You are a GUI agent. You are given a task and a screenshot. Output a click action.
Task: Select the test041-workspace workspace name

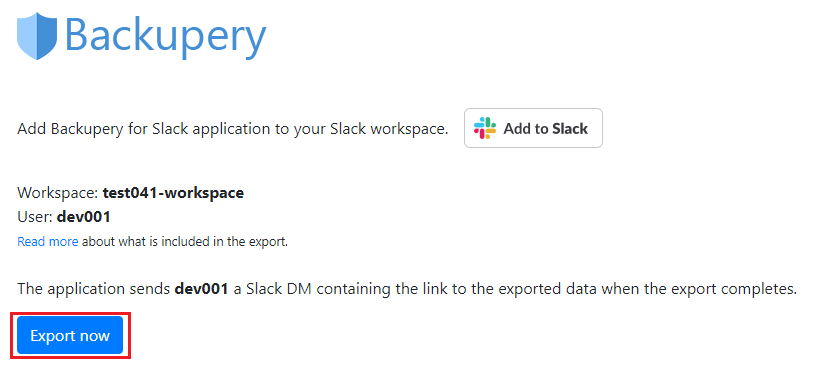point(173,193)
